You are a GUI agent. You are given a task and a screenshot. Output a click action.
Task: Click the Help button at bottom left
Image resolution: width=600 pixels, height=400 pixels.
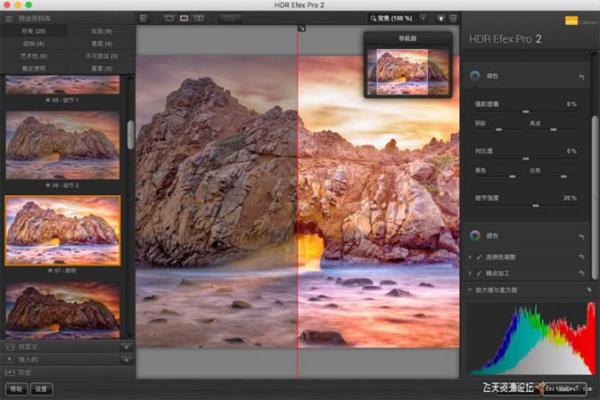pos(17,388)
